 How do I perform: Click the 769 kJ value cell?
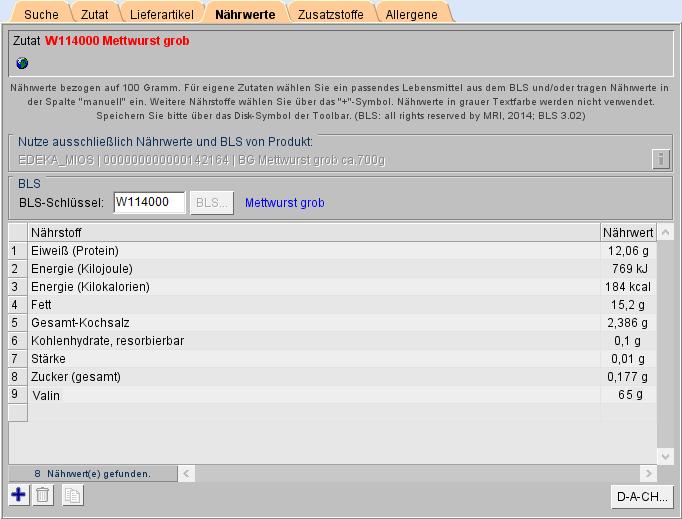coord(628,269)
